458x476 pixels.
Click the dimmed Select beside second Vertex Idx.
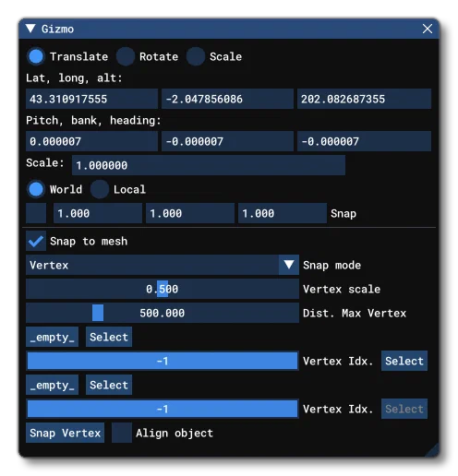click(404, 409)
